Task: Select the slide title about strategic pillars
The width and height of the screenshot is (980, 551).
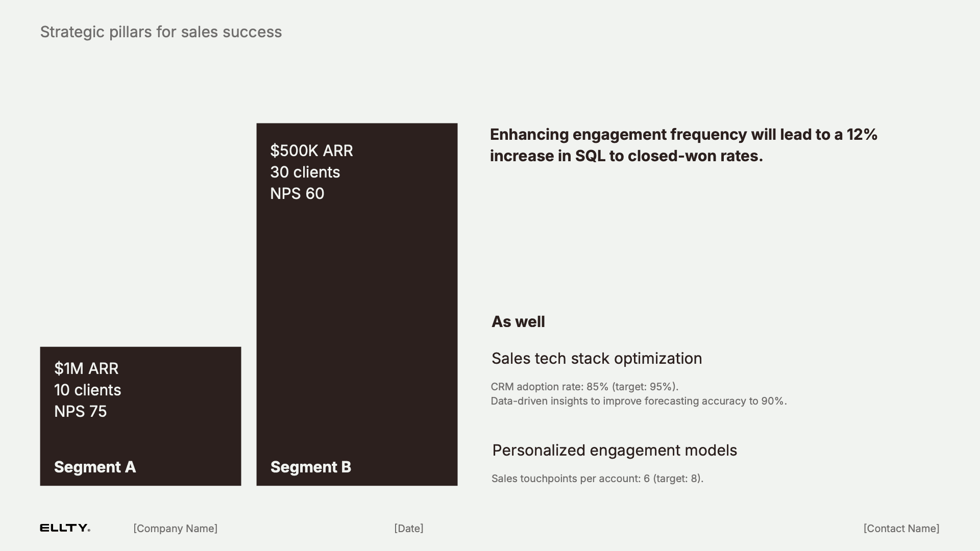Action: [x=161, y=32]
